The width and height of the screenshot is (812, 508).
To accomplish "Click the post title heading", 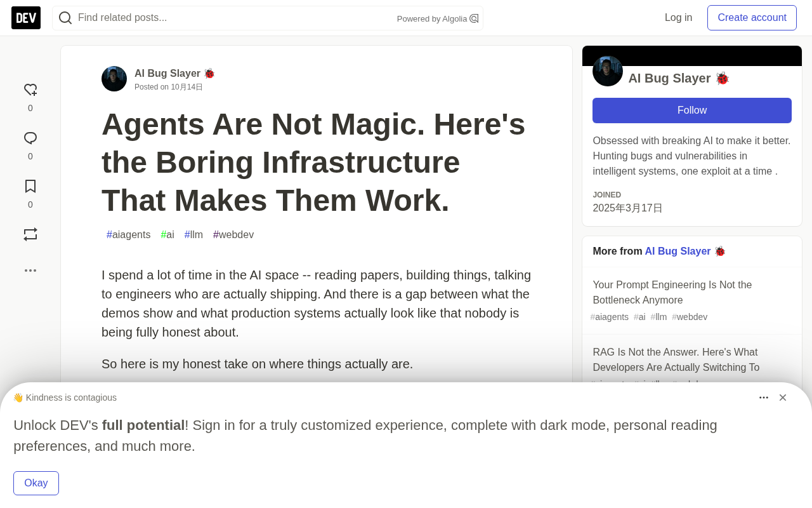I will 313,163.
